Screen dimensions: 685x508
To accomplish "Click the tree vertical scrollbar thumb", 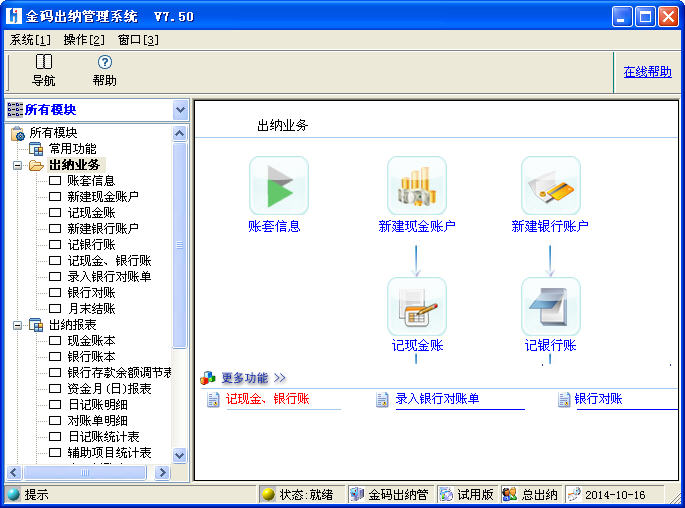I will (180, 245).
